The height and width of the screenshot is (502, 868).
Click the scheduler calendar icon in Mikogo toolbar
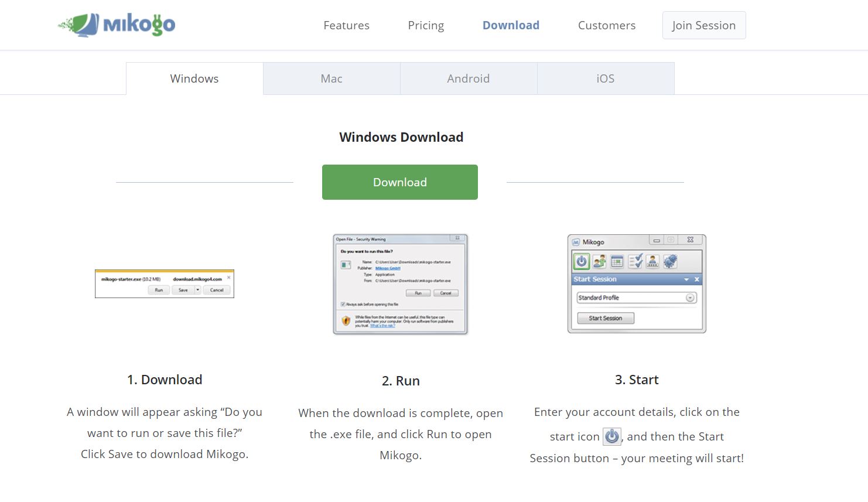click(x=617, y=261)
